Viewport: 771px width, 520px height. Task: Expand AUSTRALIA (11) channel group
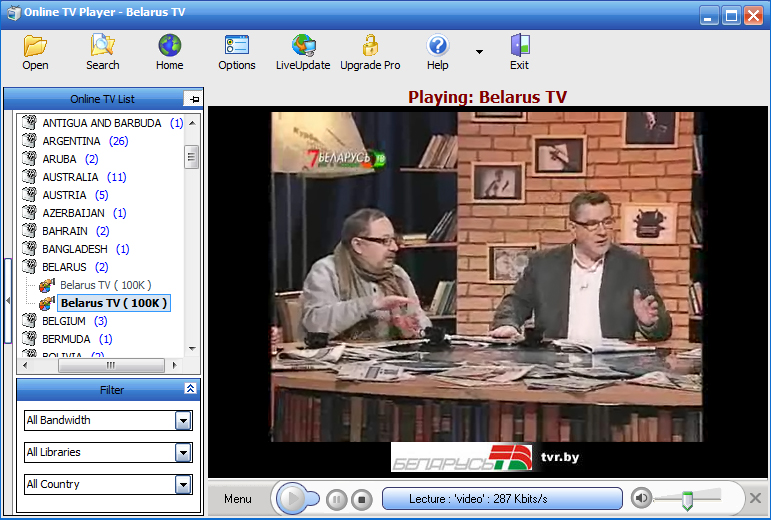tap(84, 177)
